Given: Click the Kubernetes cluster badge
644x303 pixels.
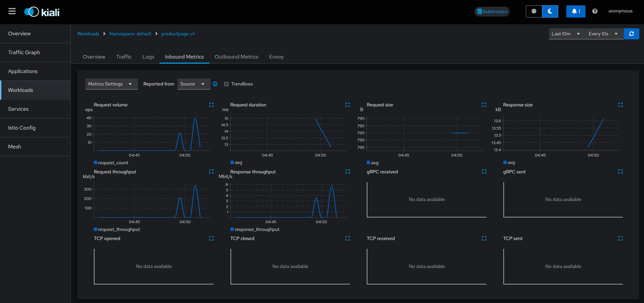Looking at the screenshot, I should click(x=492, y=11).
